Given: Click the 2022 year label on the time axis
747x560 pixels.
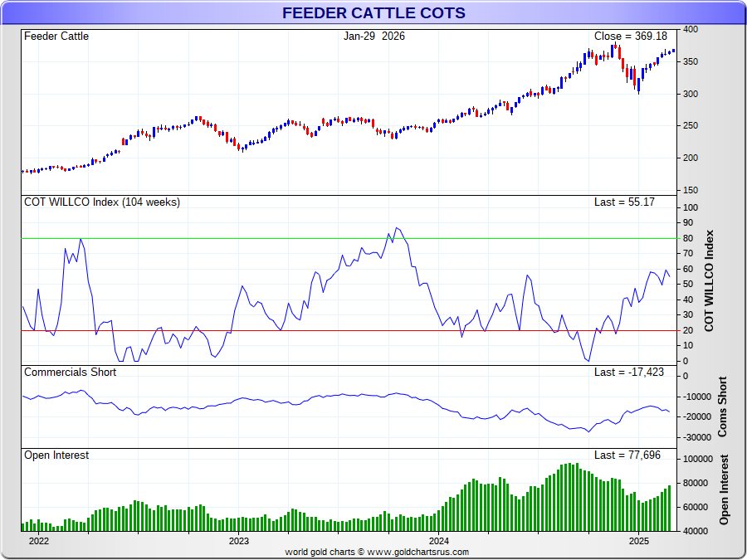Looking at the screenshot, I should (x=39, y=542).
